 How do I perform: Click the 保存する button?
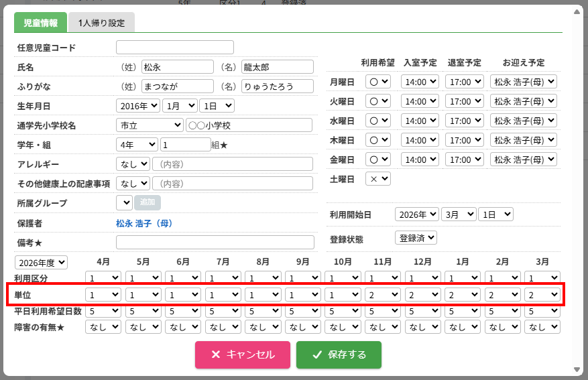pyautogui.click(x=339, y=355)
